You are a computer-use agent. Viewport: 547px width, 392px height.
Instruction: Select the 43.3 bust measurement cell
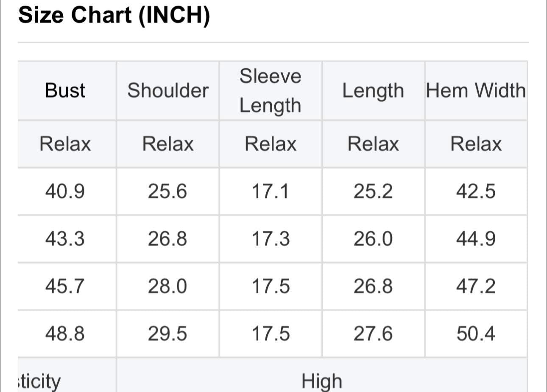[x=65, y=239]
